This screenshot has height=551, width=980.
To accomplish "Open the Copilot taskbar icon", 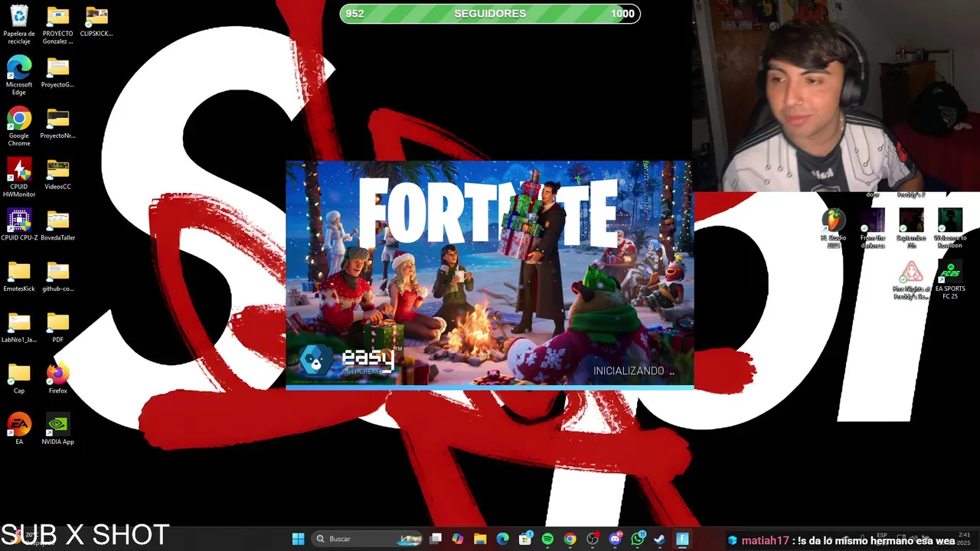I will click(x=458, y=539).
